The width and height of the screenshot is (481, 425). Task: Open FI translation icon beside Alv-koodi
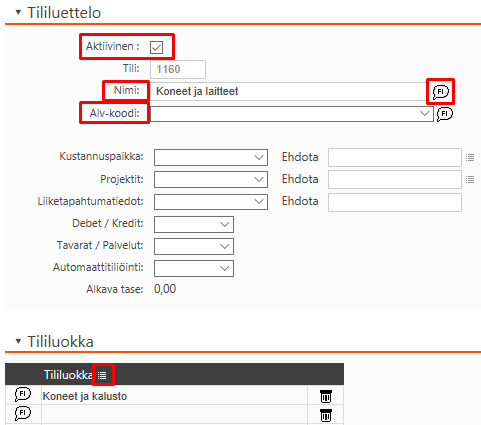pos(445,114)
